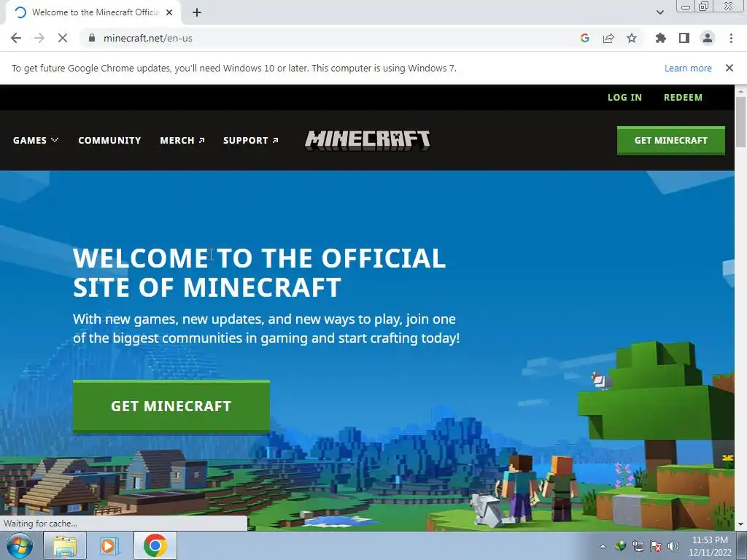
Task: Click the Chrome taskbar icon
Action: [x=155, y=545]
